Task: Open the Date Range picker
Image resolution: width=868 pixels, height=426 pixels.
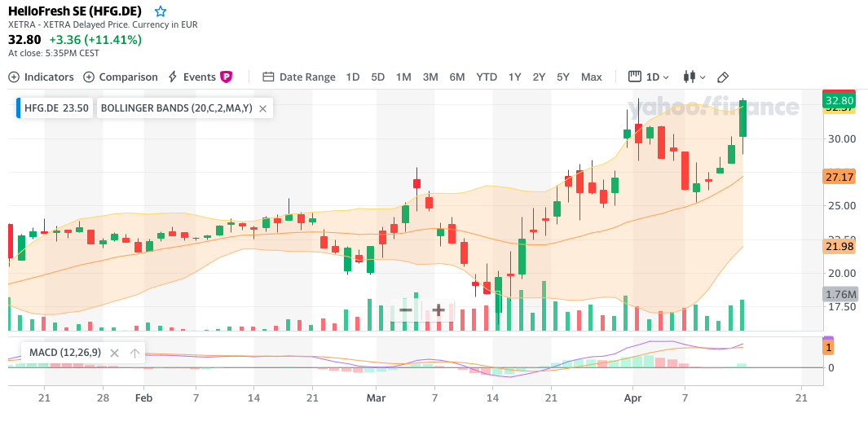Action: point(299,77)
